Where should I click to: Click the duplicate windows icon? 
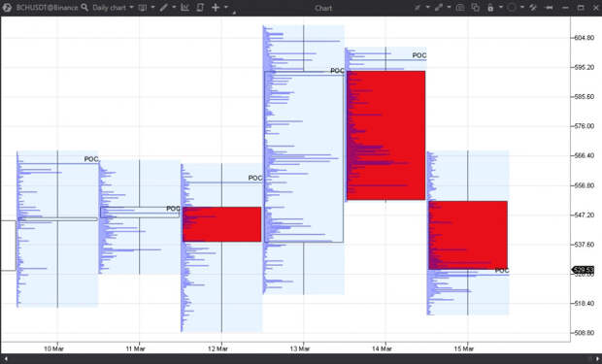pos(476,8)
